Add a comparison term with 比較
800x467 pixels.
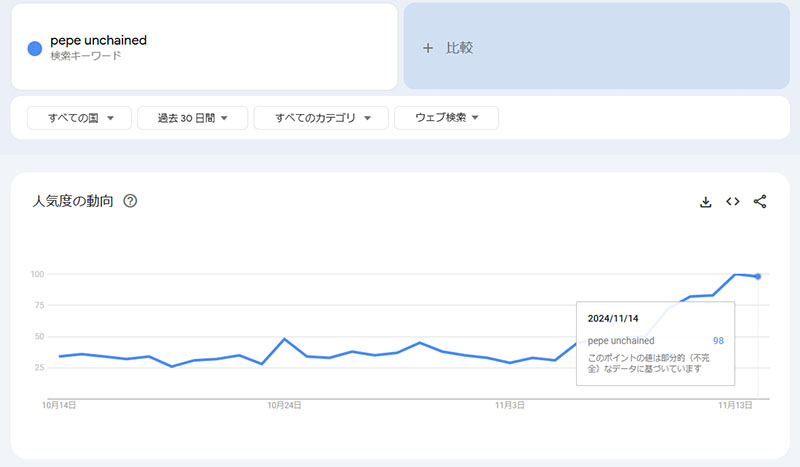596,46
